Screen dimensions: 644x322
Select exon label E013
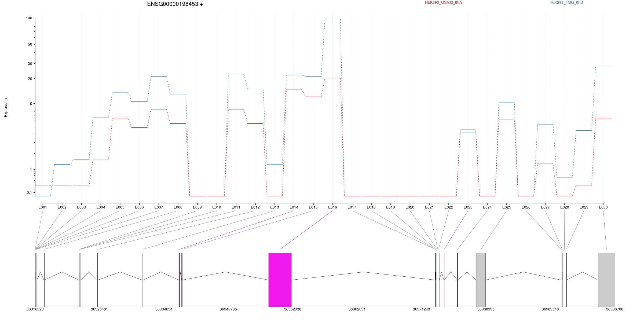[275, 207]
